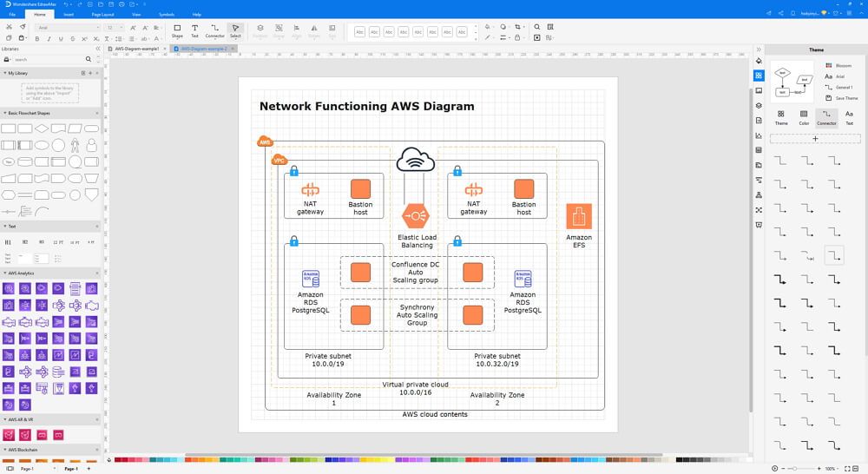
Task: Click Save Theme in Theme panel
Action: point(841,98)
